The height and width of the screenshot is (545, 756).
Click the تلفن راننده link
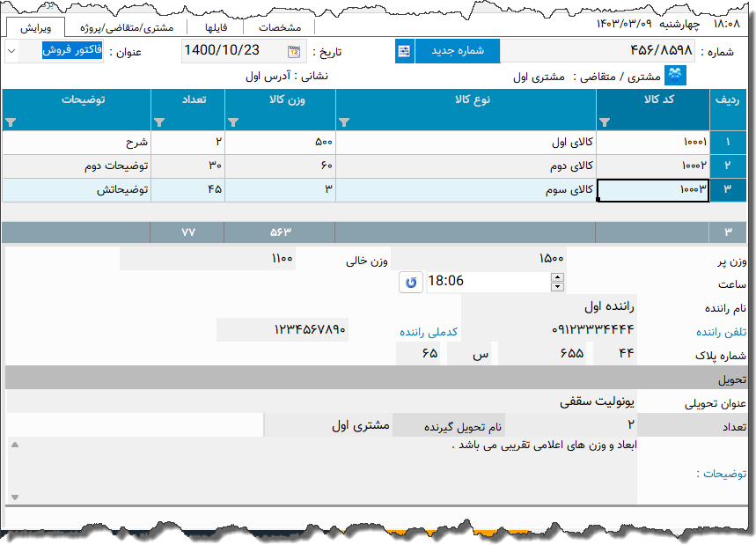(722, 333)
